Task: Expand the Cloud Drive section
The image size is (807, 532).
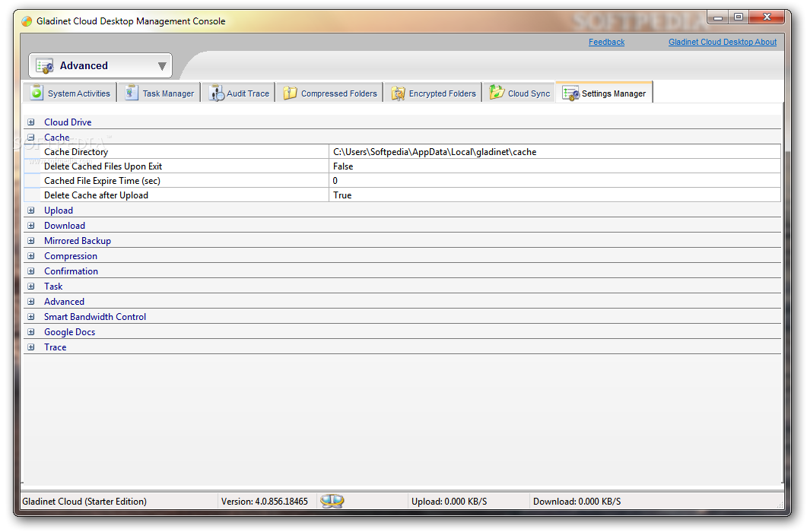Action: 31,122
